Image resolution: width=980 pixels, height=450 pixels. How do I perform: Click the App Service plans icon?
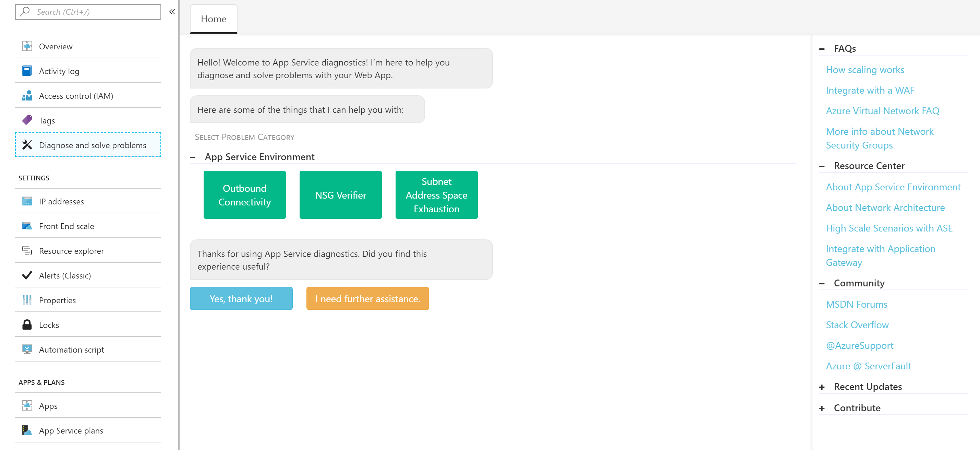tap(27, 430)
